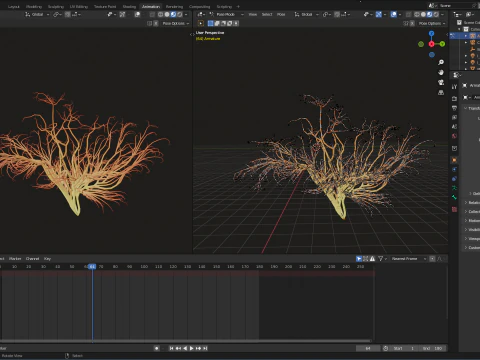480x360 pixels.
Task: Toggle camera view with the camera icon
Action: 441,82
